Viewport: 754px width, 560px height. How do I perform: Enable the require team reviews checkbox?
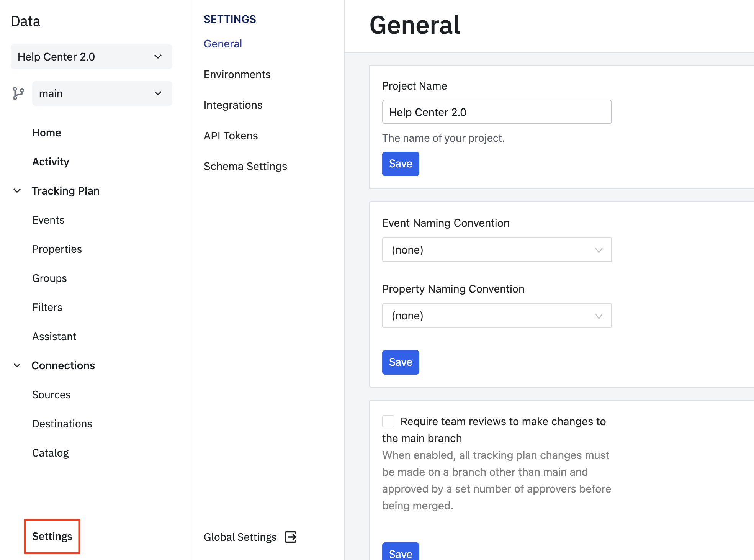(388, 421)
